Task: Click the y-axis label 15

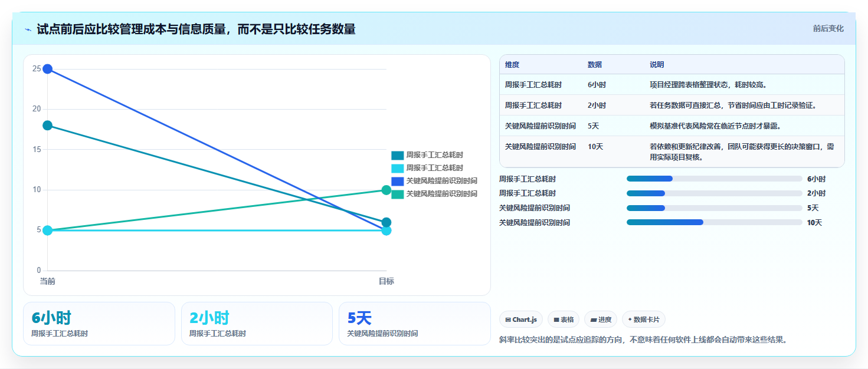Action: pos(37,149)
